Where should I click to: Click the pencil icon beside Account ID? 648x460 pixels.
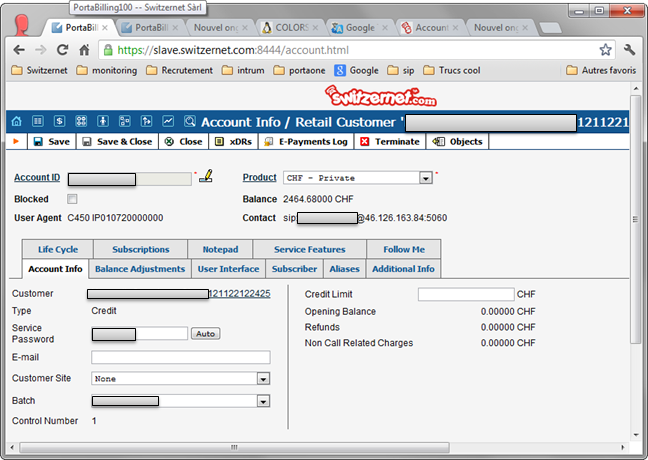click(206, 177)
